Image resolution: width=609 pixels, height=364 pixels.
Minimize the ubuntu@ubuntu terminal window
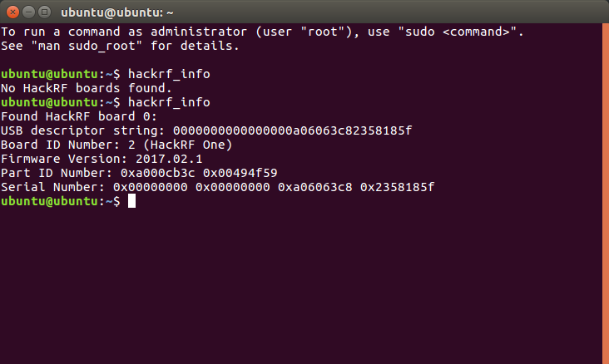[x=29, y=12]
